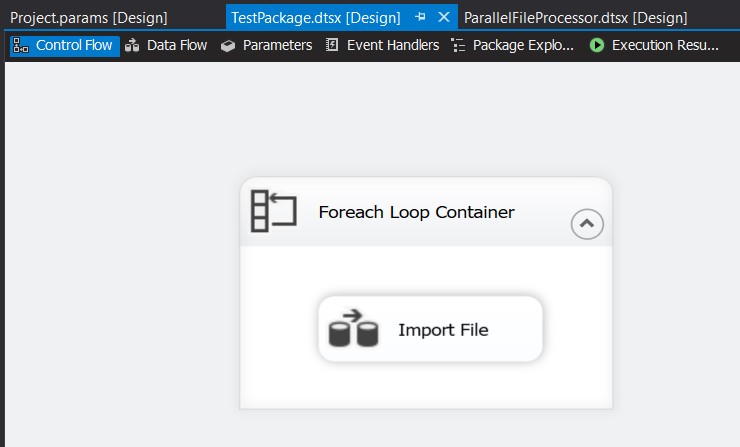Collapse the Foreach Loop Container chevron
This screenshot has height=447, width=740.
pyautogui.click(x=587, y=224)
